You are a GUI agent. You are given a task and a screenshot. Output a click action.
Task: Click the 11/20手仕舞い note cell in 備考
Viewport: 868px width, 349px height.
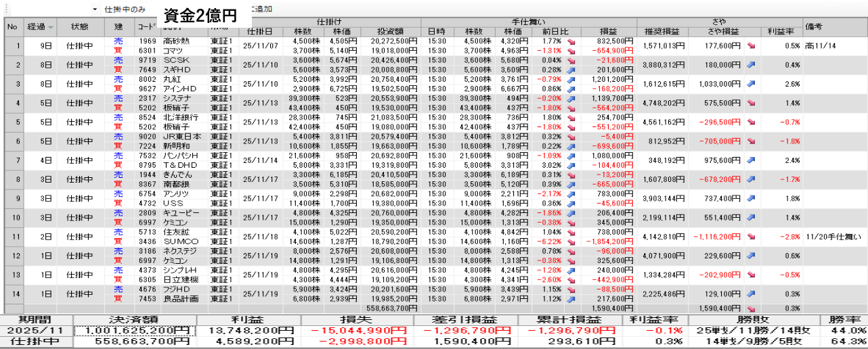coord(834,237)
